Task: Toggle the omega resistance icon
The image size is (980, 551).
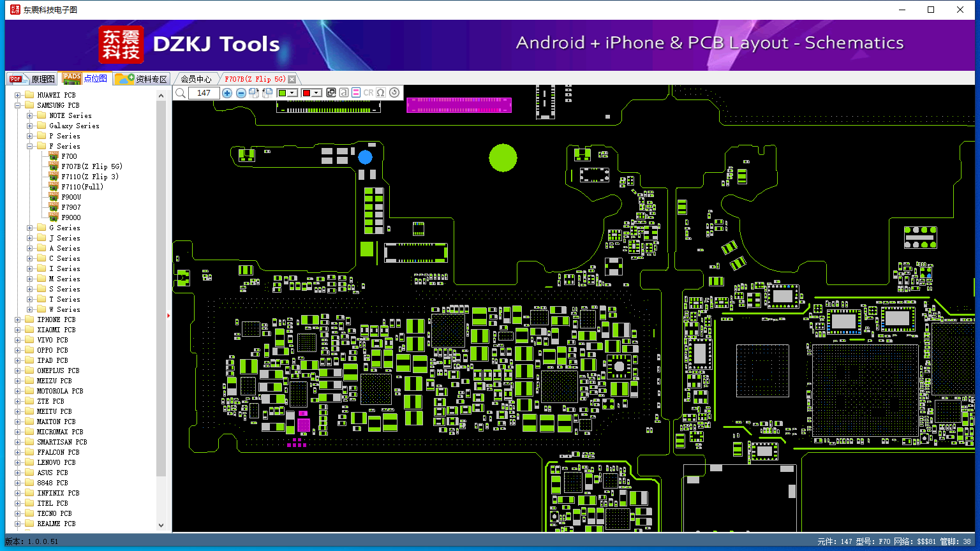Action: (x=381, y=93)
